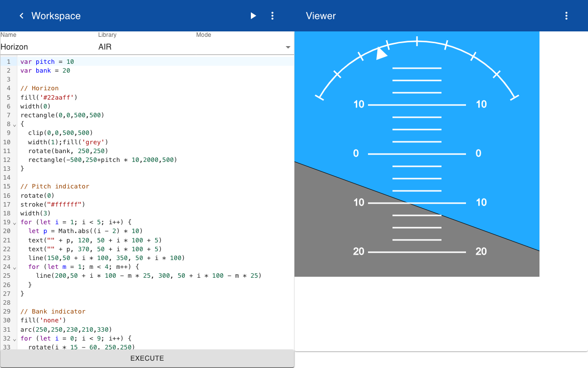
Task: Fold the for loop at line 19
Action: tap(14, 223)
